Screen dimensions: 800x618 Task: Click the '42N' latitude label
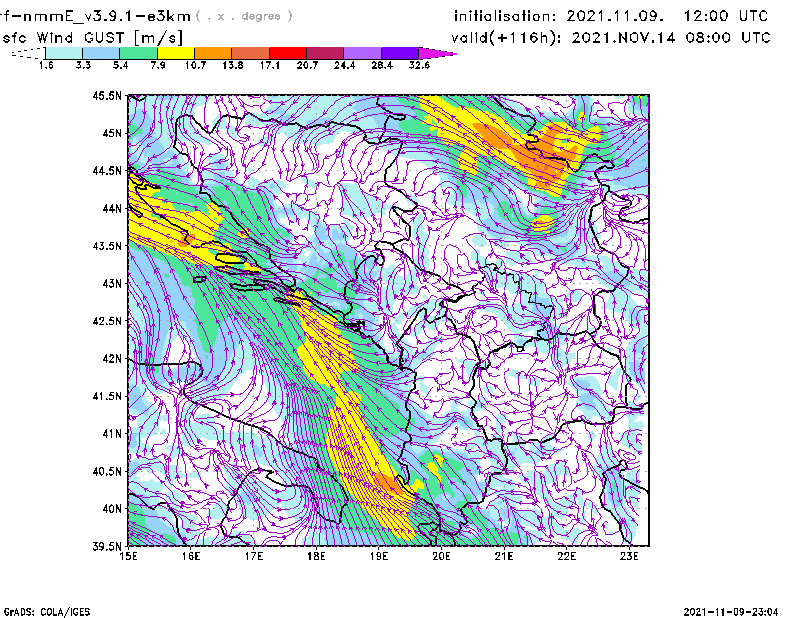112,359
